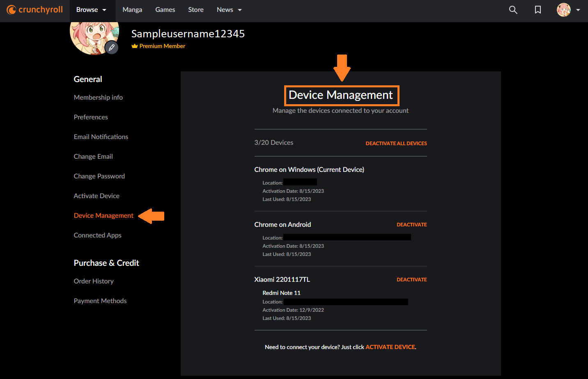Image resolution: width=588 pixels, height=379 pixels.
Task: Open the search magnifier icon
Action: coord(513,9)
